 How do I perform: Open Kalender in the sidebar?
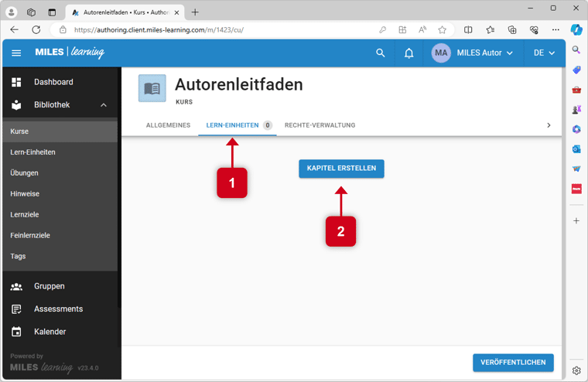point(50,332)
